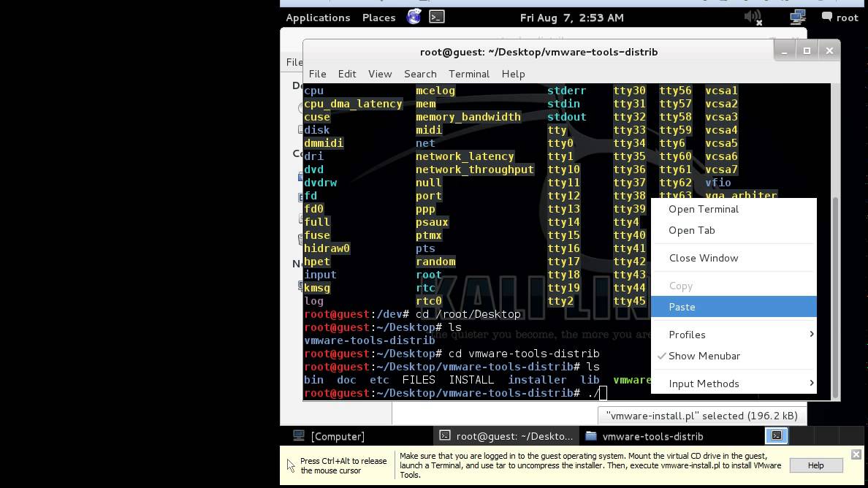Open the terminal Edit menu
868x488 pixels.
[347, 74]
